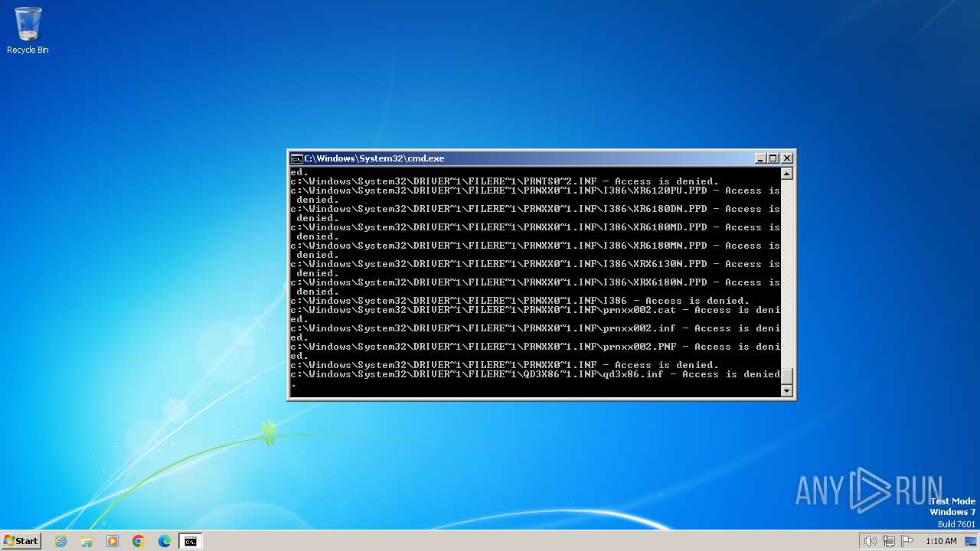Click the line containing XR6120PU.PPD
This screenshot has height=551, width=980.
tap(535, 191)
